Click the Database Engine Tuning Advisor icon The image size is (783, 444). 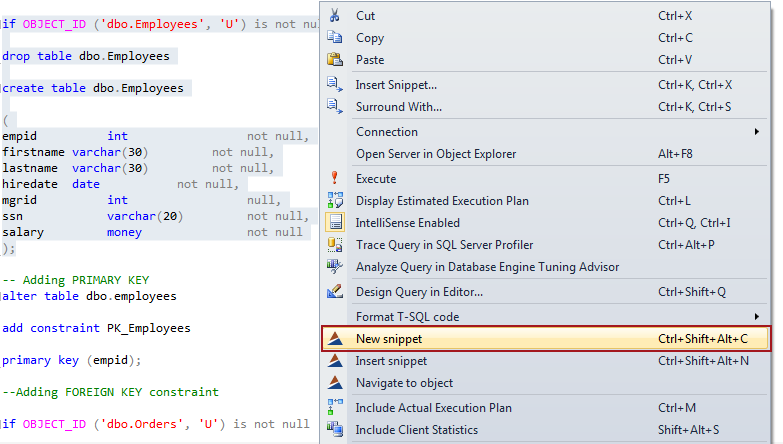click(x=335, y=266)
